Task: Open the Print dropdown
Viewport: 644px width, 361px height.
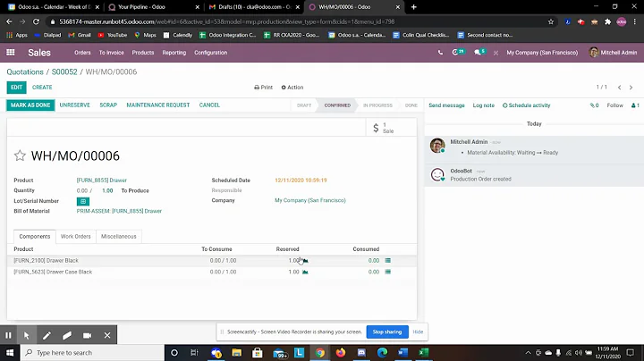Action: pyautogui.click(x=263, y=88)
